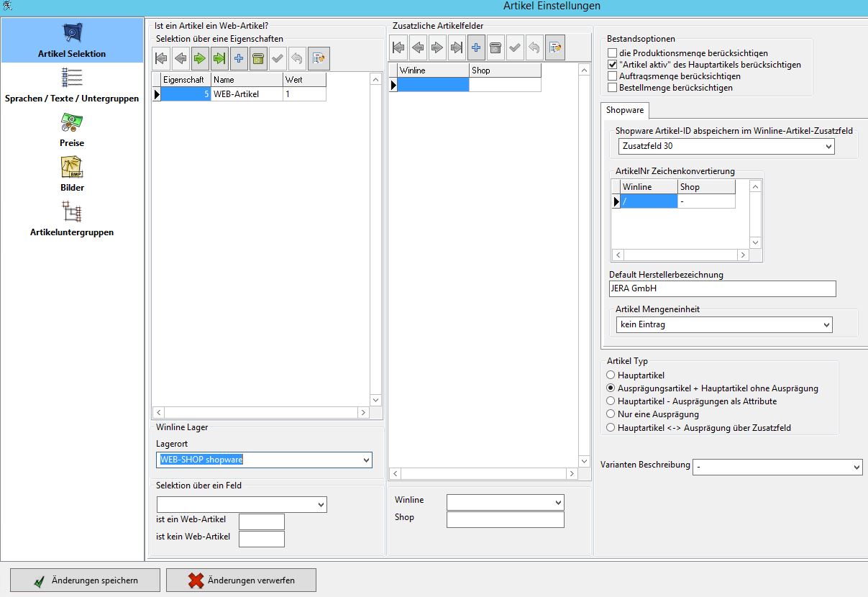Select Hauptartikel radio option

pos(611,375)
